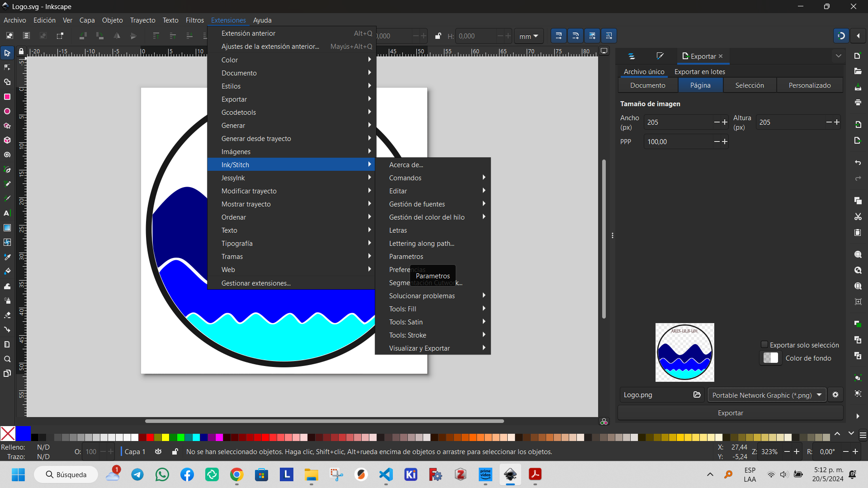The width and height of the screenshot is (868, 488).
Task: Open export format settings gear
Action: tap(835, 394)
